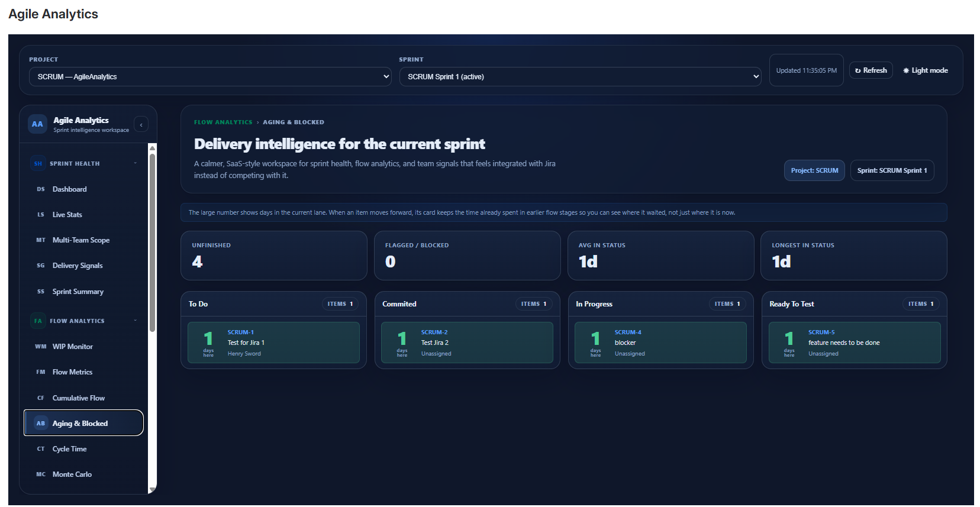Click the AA Agile Analytics logo badge
The height and width of the screenshot is (507, 980).
(x=37, y=124)
